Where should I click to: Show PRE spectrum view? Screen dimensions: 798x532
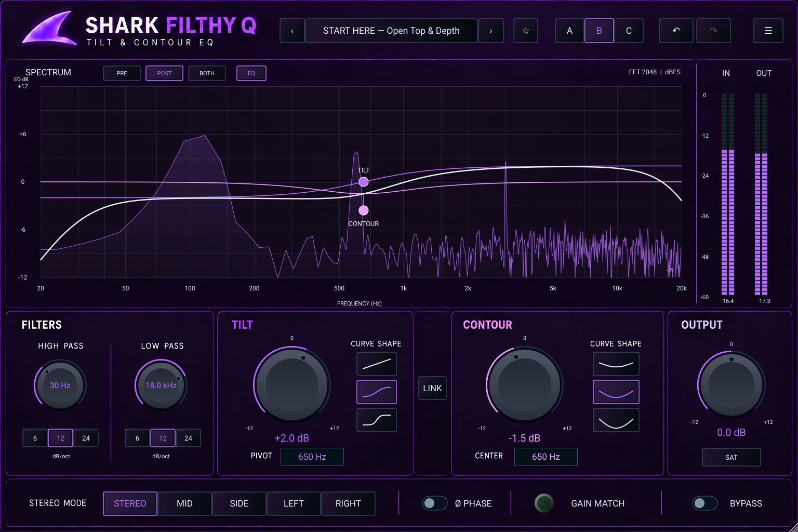[x=122, y=73]
